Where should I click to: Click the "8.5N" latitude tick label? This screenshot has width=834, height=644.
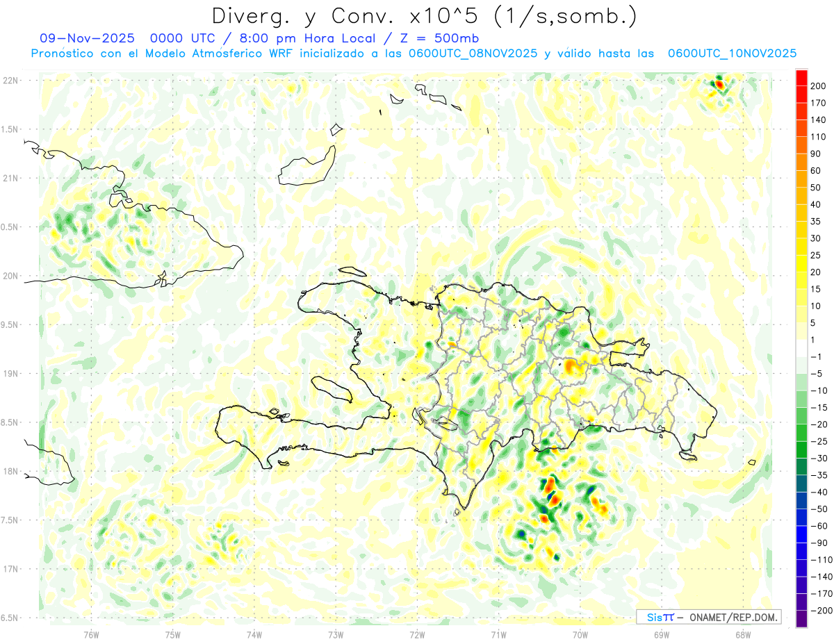[x=10, y=422]
